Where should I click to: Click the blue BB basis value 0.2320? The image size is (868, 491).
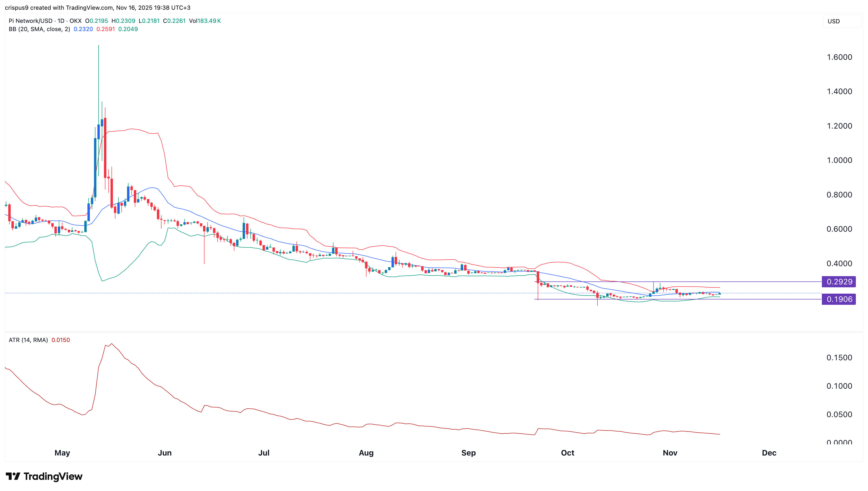pos(83,30)
